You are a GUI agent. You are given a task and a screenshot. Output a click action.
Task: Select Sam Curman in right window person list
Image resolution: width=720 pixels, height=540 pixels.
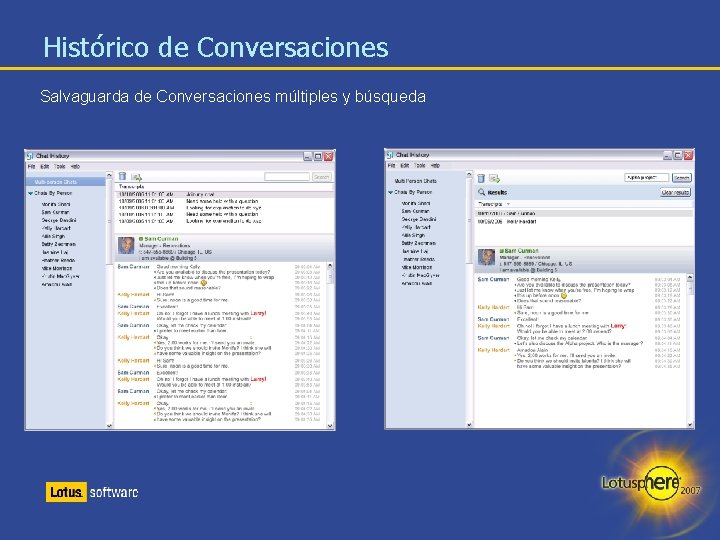point(415,212)
